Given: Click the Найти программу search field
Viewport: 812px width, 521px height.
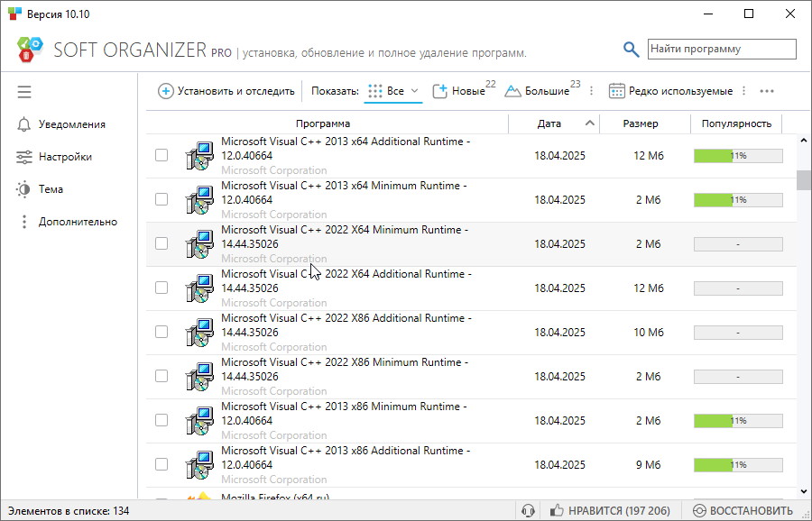Looking at the screenshot, I should coord(722,50).
